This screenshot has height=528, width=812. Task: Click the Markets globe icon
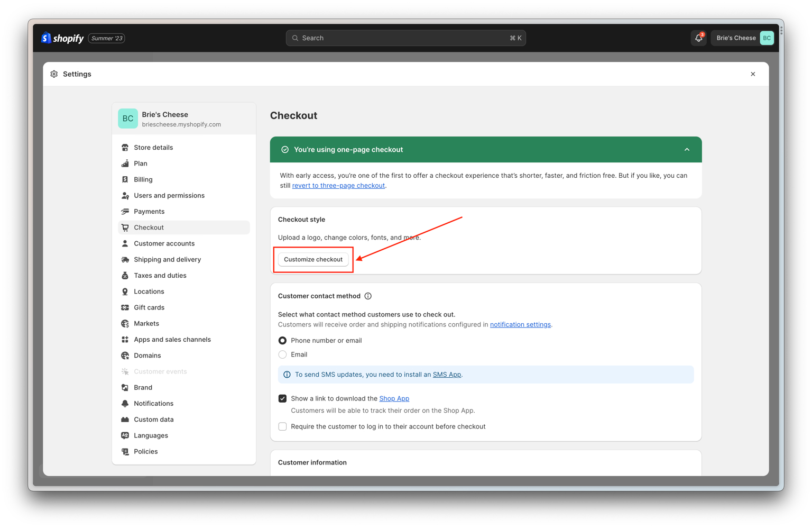click(125, 324)
